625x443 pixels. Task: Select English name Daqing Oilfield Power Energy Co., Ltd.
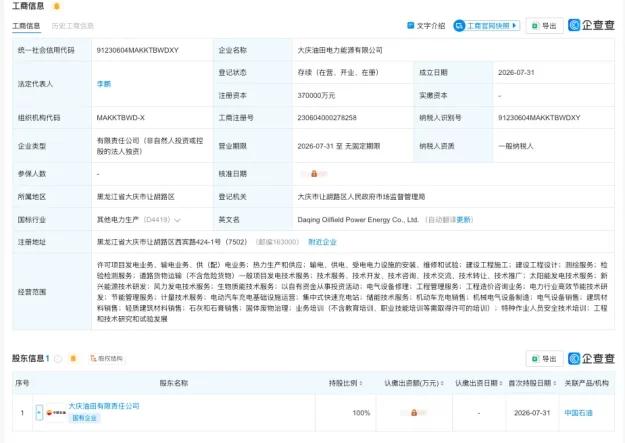[x=358, y=220]
